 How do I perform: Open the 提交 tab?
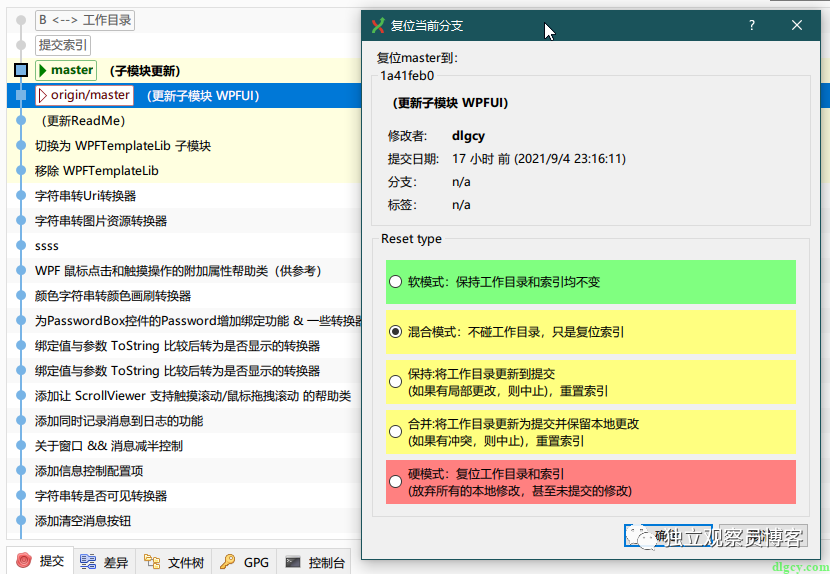(40, 561)
